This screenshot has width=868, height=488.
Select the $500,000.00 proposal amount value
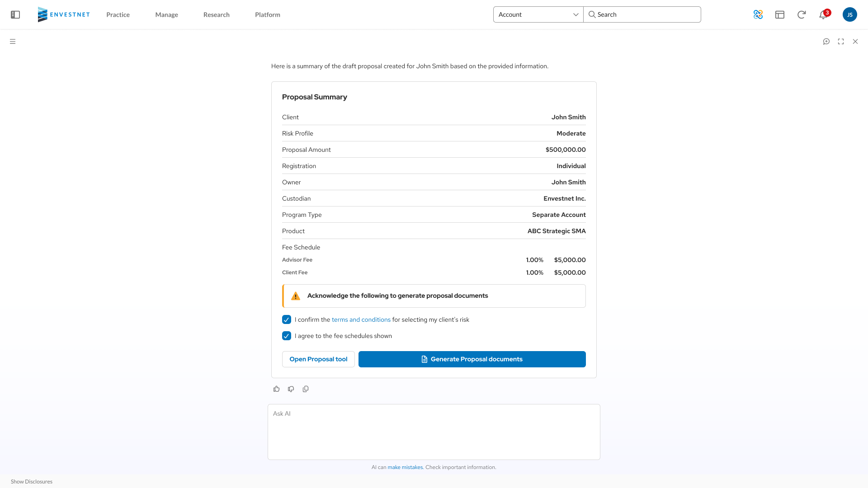(x=566, y=150)
